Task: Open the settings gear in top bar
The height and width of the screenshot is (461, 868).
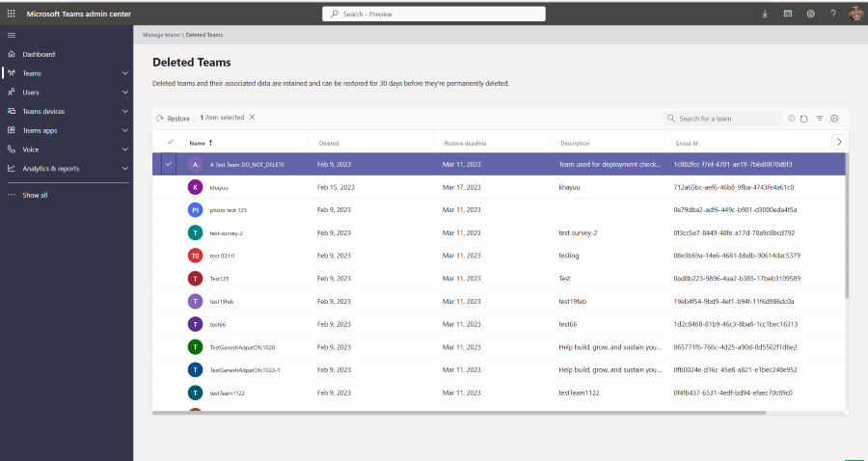Action: (x=810, y=14)
